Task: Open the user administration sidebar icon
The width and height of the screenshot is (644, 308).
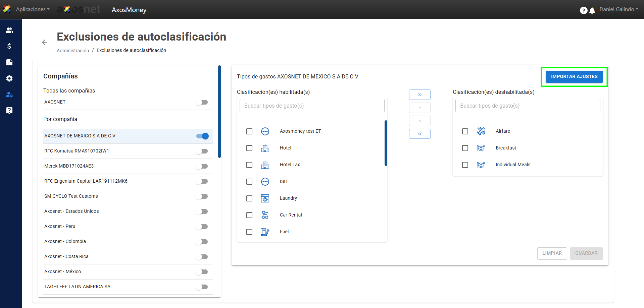Action: [x=9, y=95]
